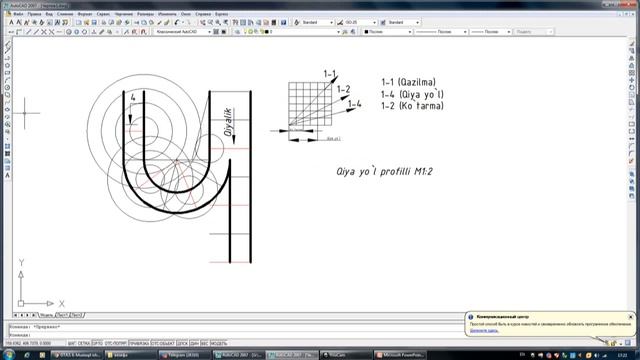Screen dimensions: 640x360
Task: Go to first layout tab arrow
Action: point(15,315)
